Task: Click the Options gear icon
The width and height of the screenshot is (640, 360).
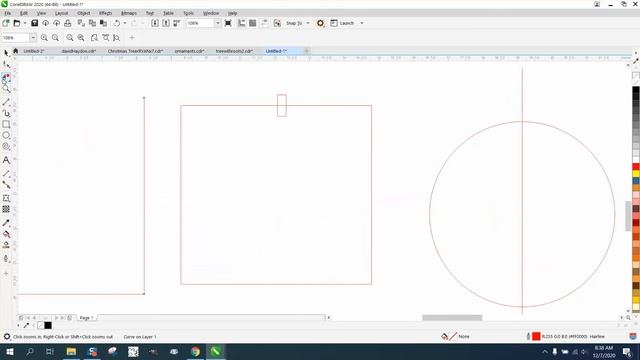Action: coord(320,23)
